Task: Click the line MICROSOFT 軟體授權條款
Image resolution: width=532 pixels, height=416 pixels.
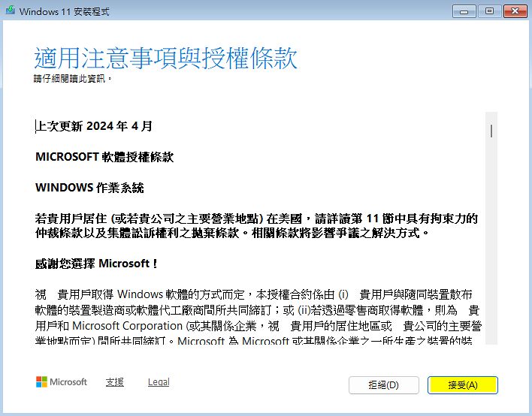Action: [x=104, y=157]
